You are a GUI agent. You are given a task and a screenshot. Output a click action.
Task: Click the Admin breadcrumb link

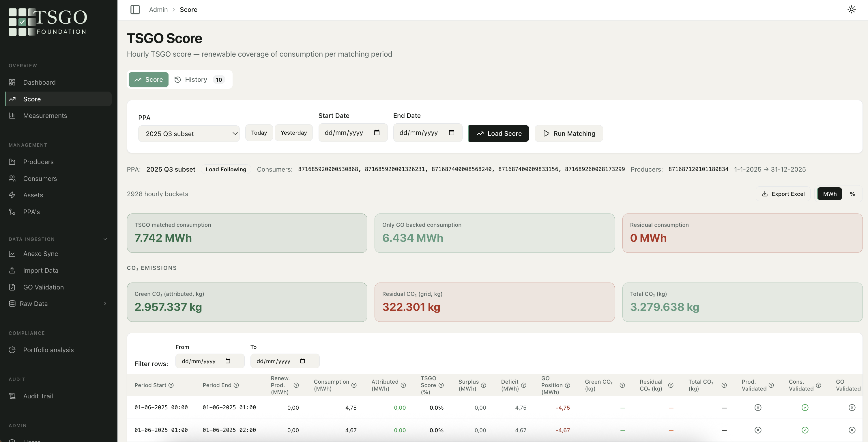(x=158, y=10)
